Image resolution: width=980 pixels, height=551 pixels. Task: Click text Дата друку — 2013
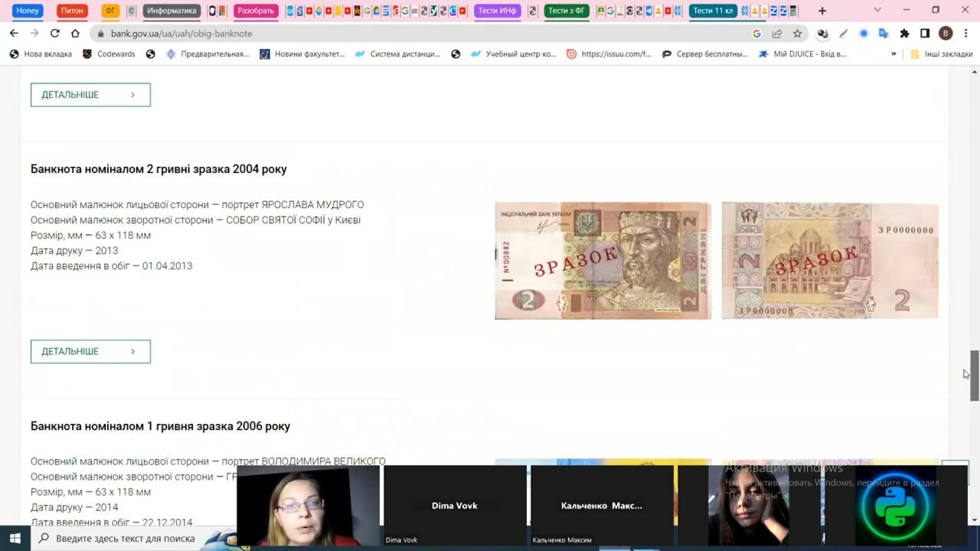[x=74, y=251]
